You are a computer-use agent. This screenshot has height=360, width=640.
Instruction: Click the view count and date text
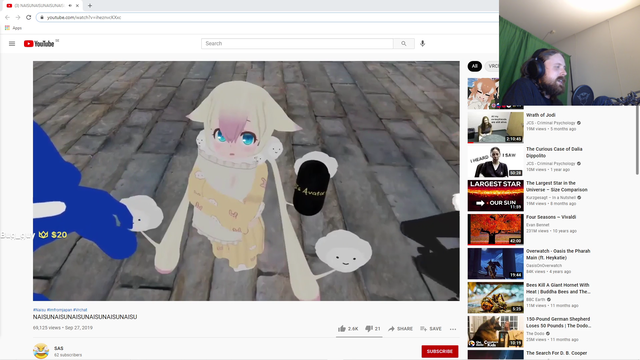point(63,328)
